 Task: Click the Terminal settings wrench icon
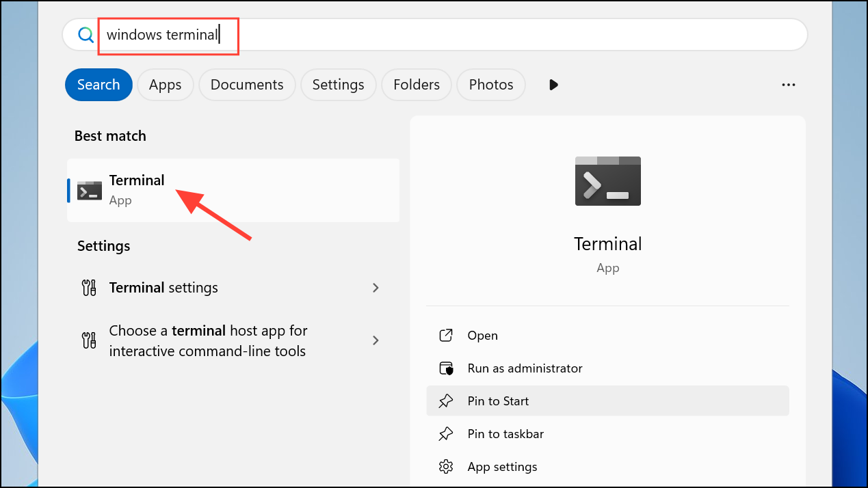point(88,288)
